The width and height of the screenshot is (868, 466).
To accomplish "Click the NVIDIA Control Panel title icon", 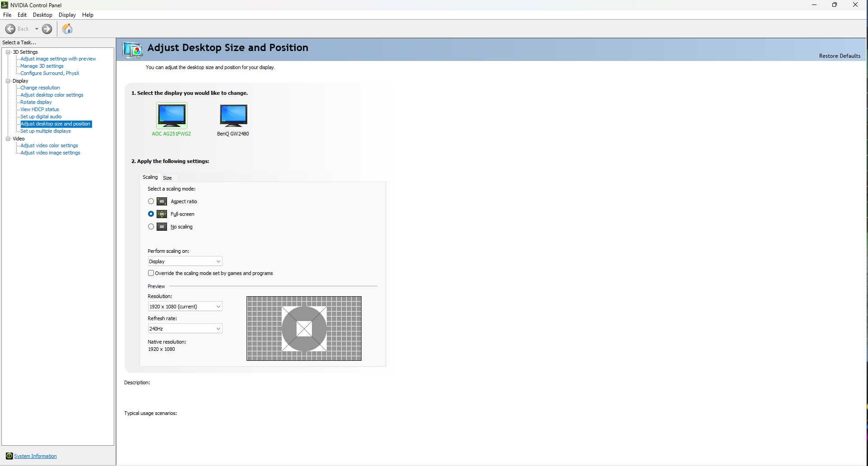I will tap(5, 5).
